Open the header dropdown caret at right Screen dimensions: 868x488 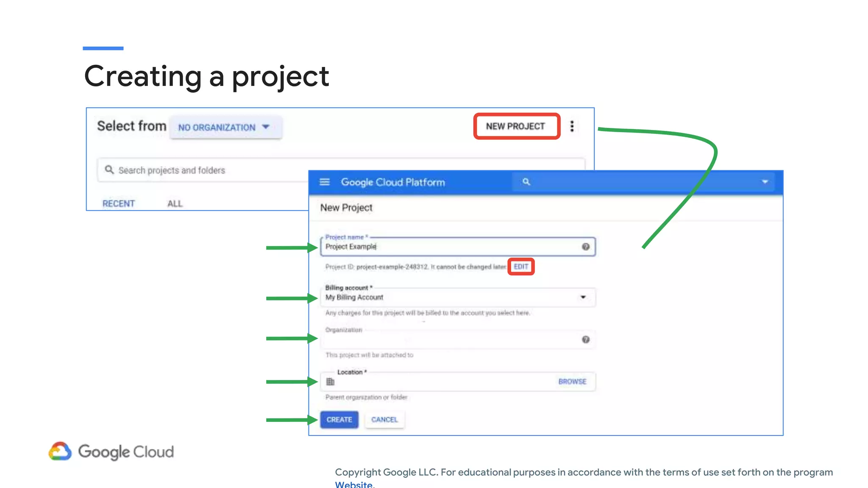[765, 182]
